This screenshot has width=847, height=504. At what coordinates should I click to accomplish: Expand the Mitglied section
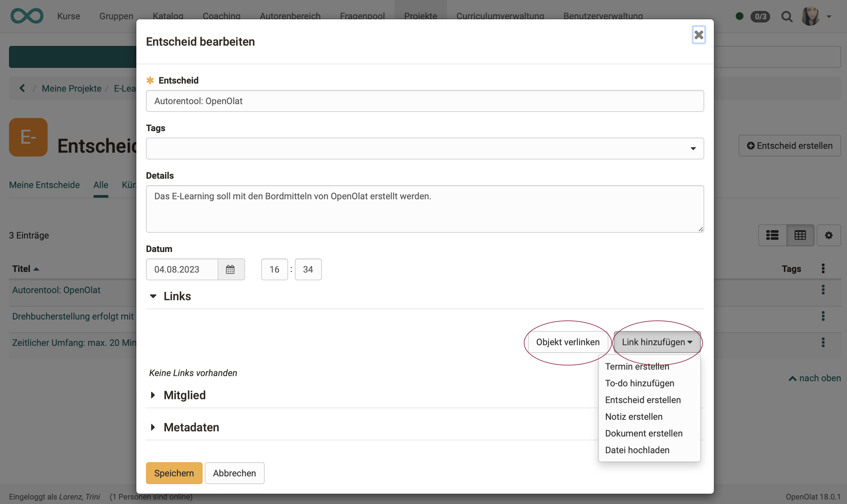coord(153,395)
